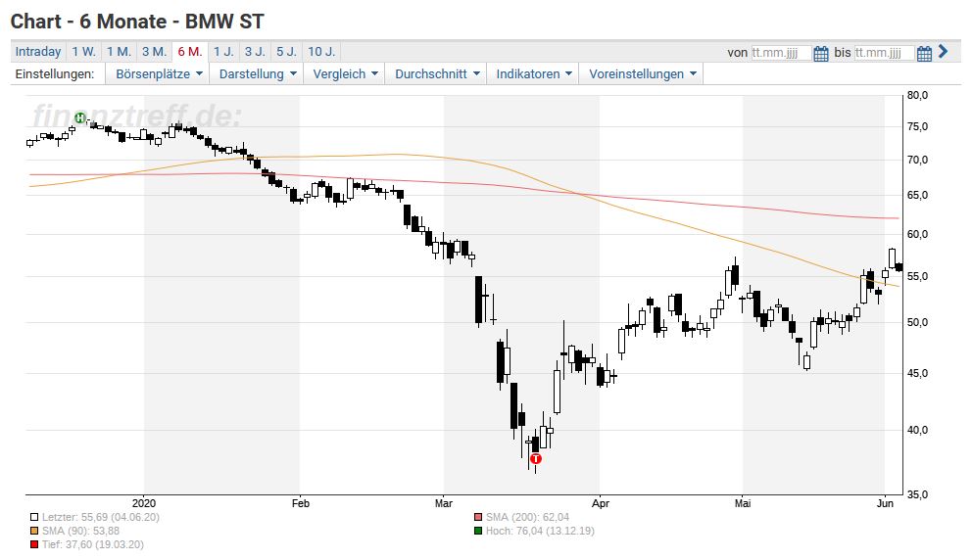
Task: Click the 35,0 price axis label
Action: click(x=917, y=495)
